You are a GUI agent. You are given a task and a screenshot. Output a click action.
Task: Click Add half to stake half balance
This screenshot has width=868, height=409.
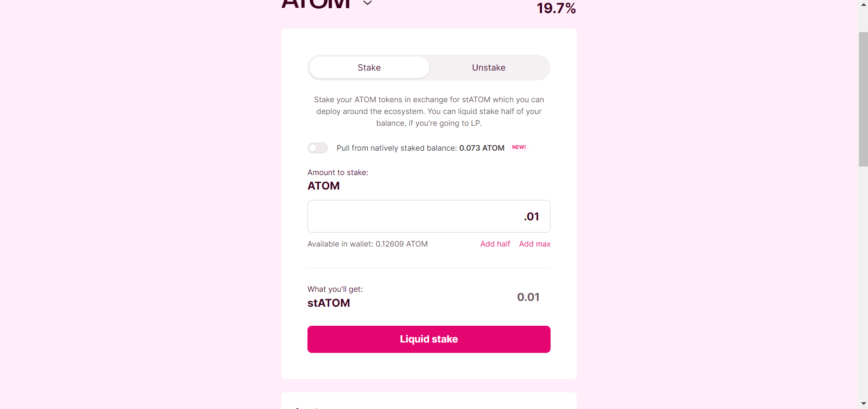(x=495, y=244)
